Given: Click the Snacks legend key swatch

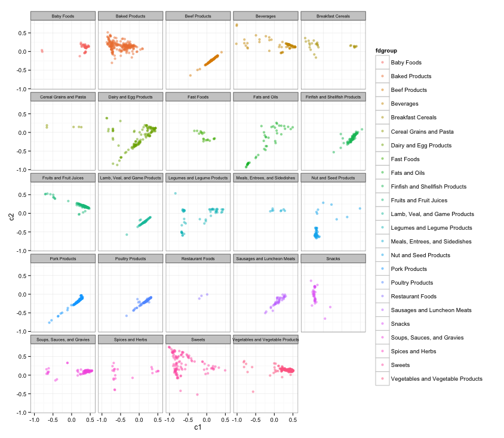Looking at the screenshot, I should pos(382,324).
